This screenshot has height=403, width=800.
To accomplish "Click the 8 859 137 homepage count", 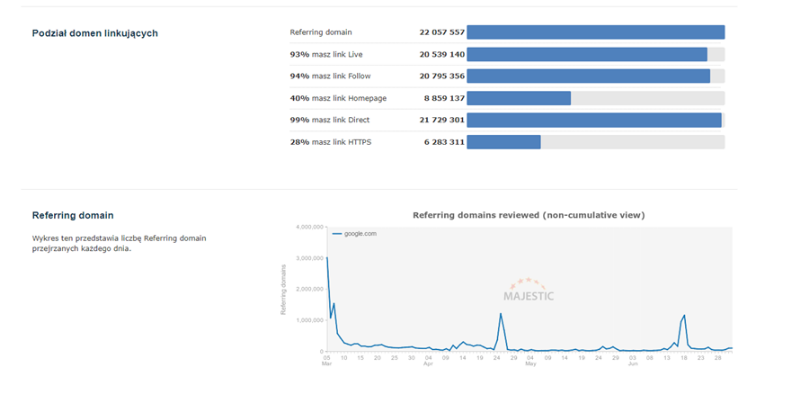I will [444, 98].
